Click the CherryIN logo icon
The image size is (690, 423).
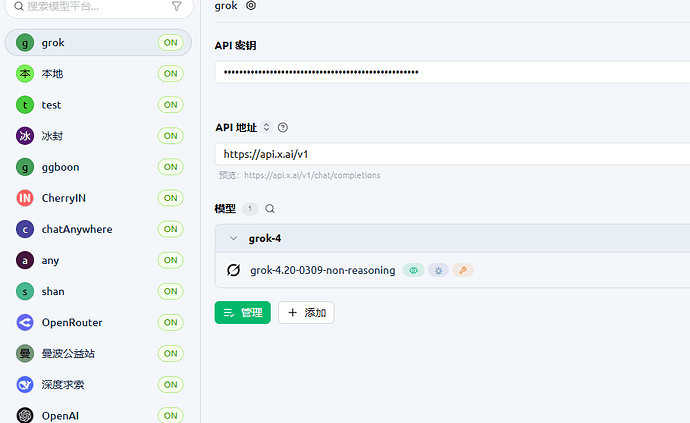(25, 198)
